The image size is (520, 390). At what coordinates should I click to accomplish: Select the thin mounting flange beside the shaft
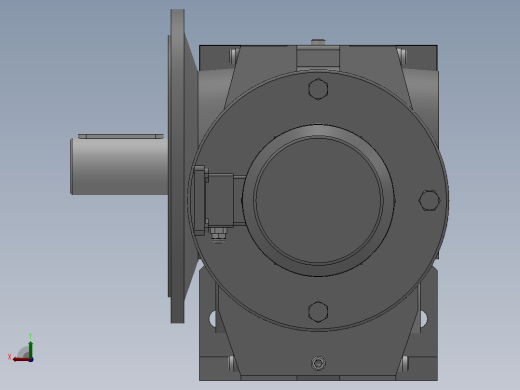pyautogui.click(x=177, y=166)
